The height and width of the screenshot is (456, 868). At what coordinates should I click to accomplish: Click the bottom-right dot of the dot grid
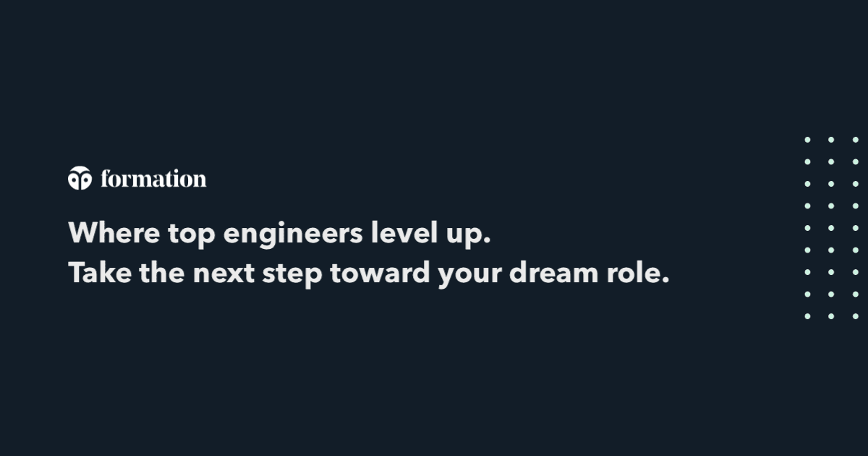pyautogui.click(x=855, y=316)
